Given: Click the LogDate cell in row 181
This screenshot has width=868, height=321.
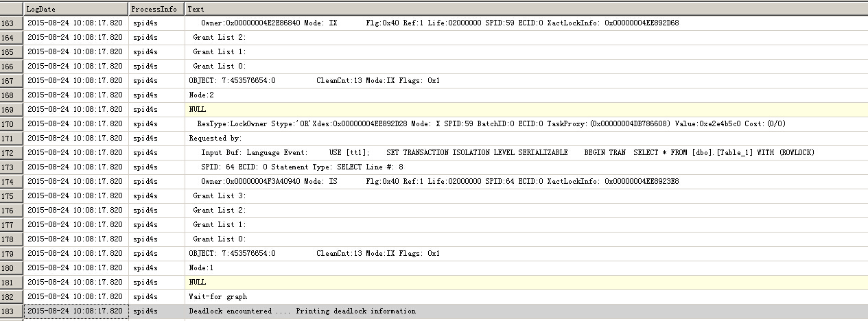Looking at the screenshot, I should pyautogui.click(x=76, y=282).
